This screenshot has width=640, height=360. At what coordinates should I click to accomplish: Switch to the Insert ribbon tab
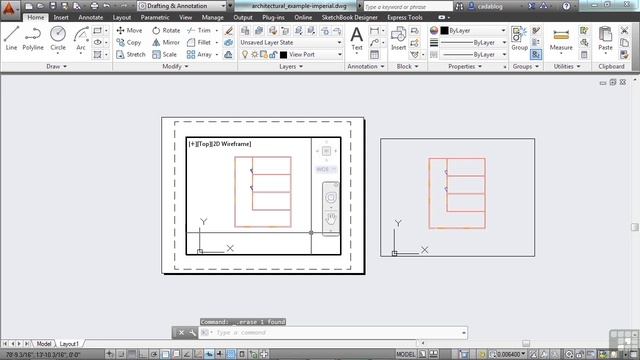click(61, 17)
